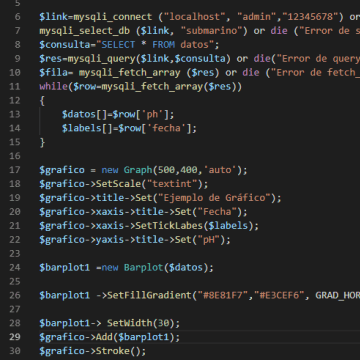The height and width of the screenshot is (360, 360).
Task: Click the 'ph' string key
Action: (x=152, y=114)
